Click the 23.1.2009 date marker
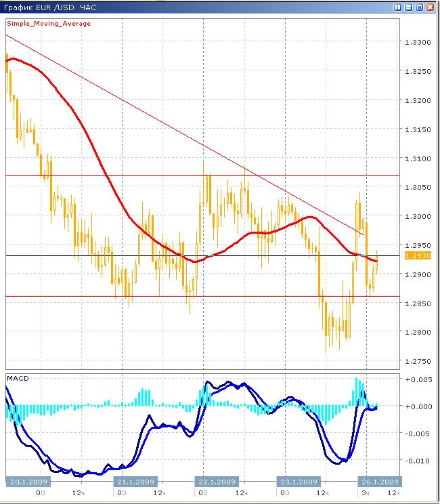Viewport: 440px width, 504px height. 298,482
